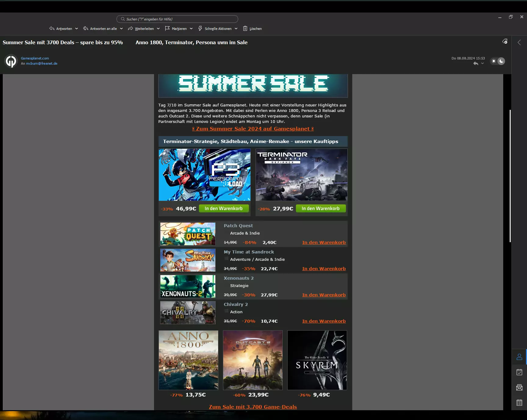Open Zum Summer Sale 2024 auf Gamesplanet link

(x=253, y=129)
